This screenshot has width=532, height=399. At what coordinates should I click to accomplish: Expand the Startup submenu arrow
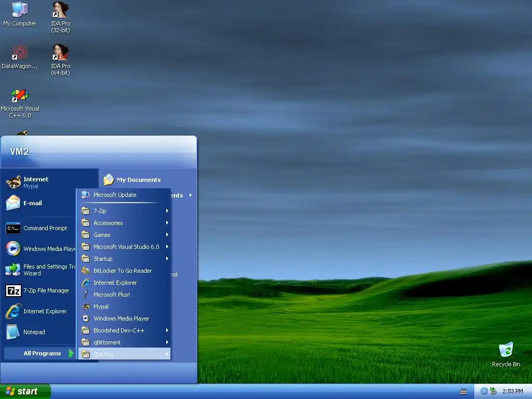tap(167, 259)
